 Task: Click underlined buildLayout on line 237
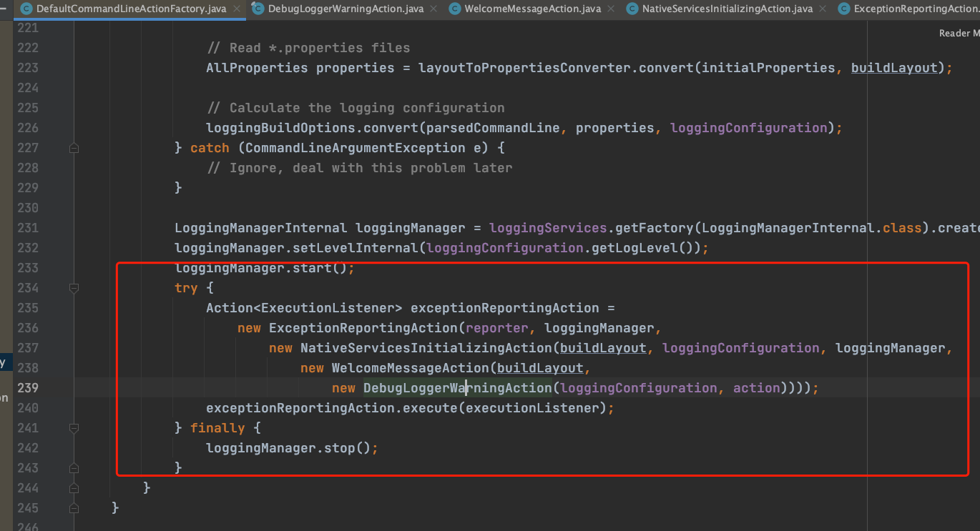click(604, 348)
